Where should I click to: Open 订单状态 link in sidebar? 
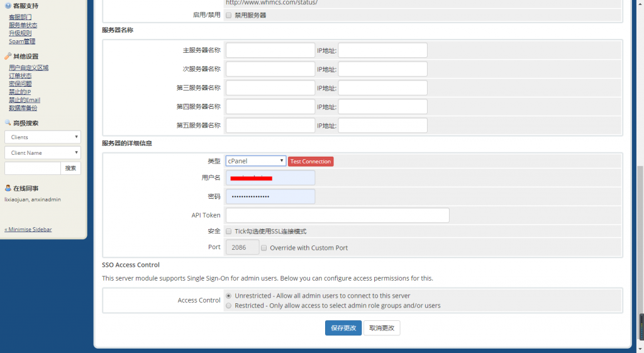(20, 76)
